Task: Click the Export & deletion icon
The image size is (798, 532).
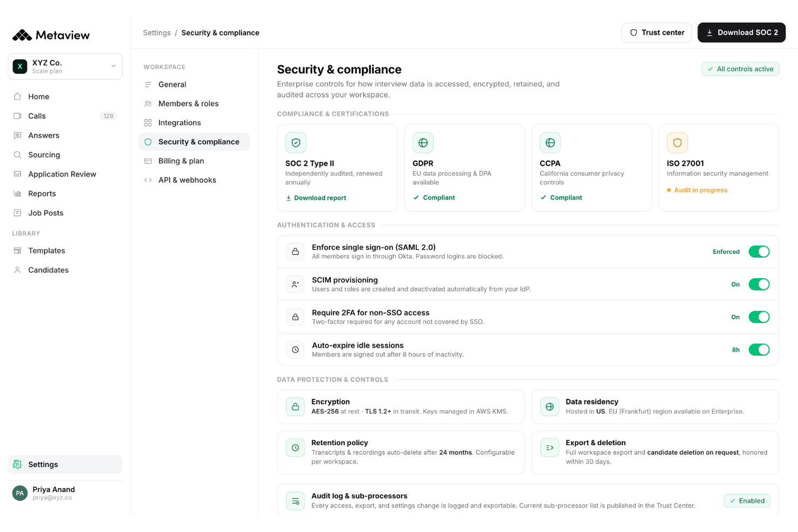Action: [549, 448]
